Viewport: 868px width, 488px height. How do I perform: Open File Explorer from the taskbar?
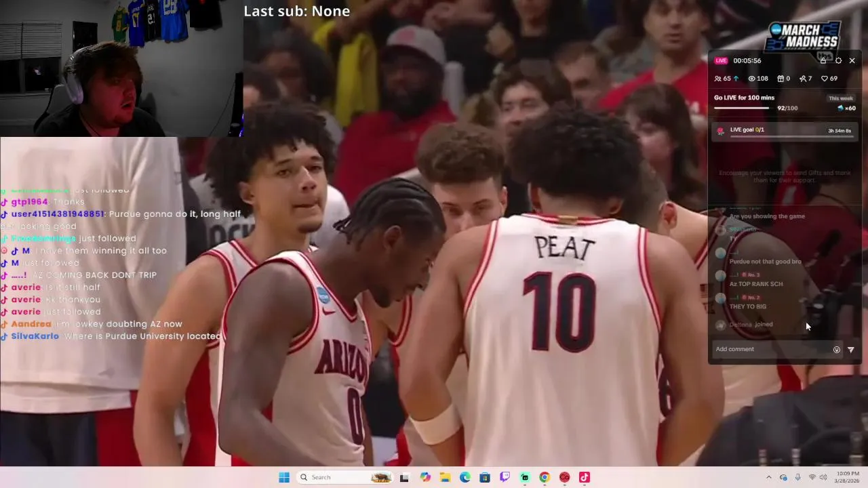coord(445,477)
